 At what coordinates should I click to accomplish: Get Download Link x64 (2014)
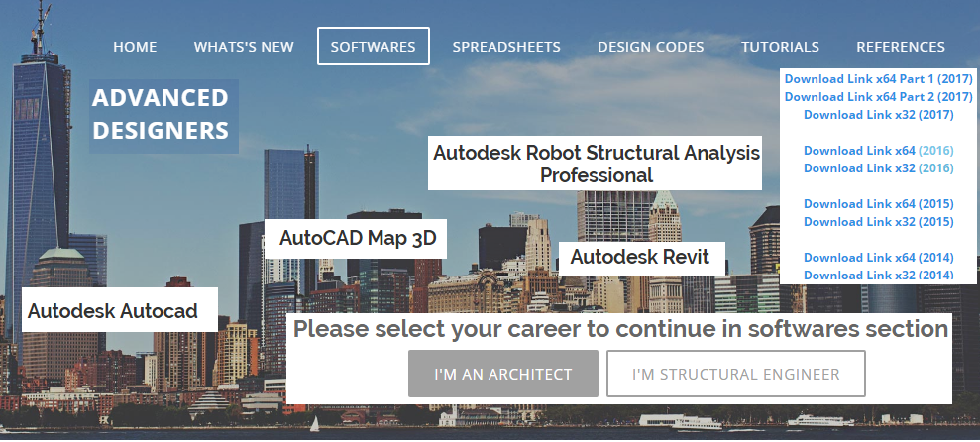tap(879, 258)
